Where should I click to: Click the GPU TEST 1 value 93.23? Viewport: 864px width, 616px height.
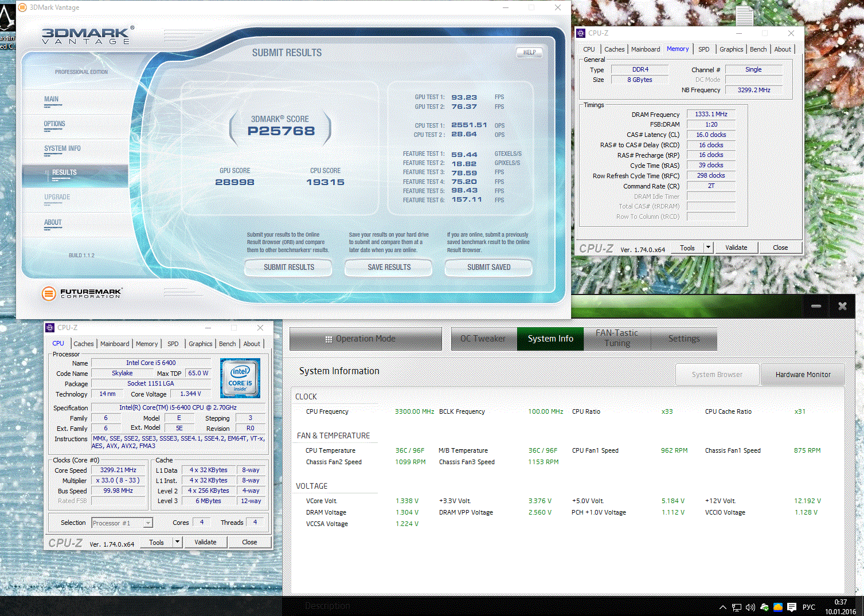(x=464, y=97)
